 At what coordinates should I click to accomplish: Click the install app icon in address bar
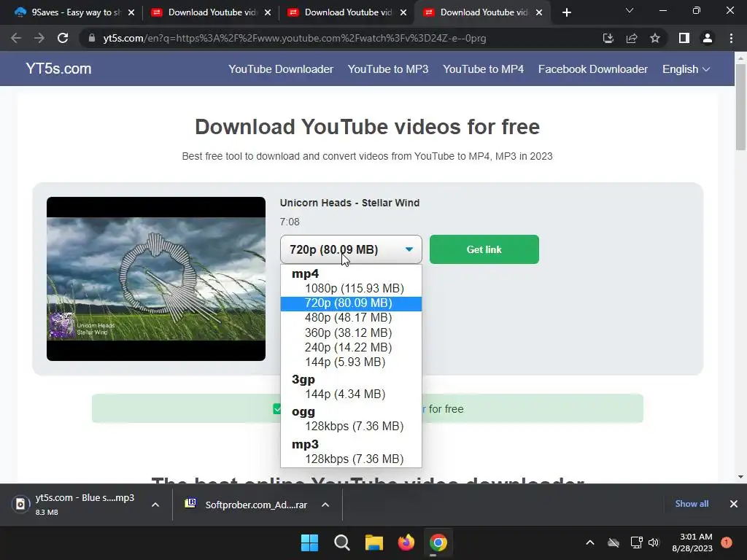[x=608, y=38]
